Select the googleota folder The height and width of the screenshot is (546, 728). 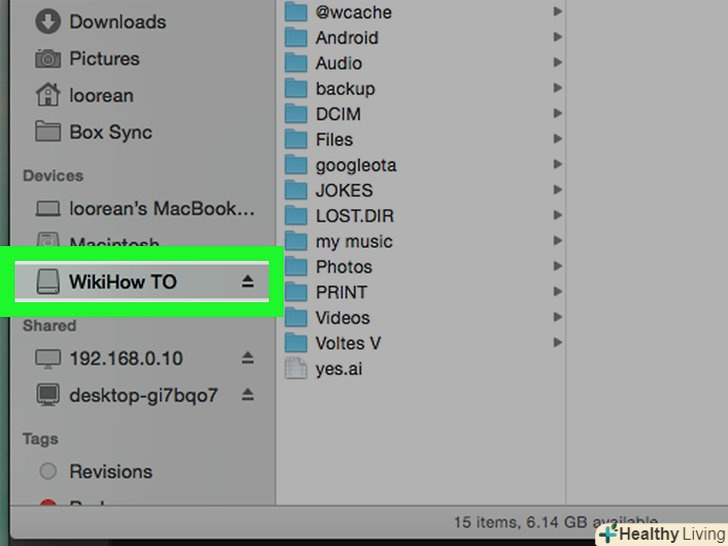click(x=340, y=165)
